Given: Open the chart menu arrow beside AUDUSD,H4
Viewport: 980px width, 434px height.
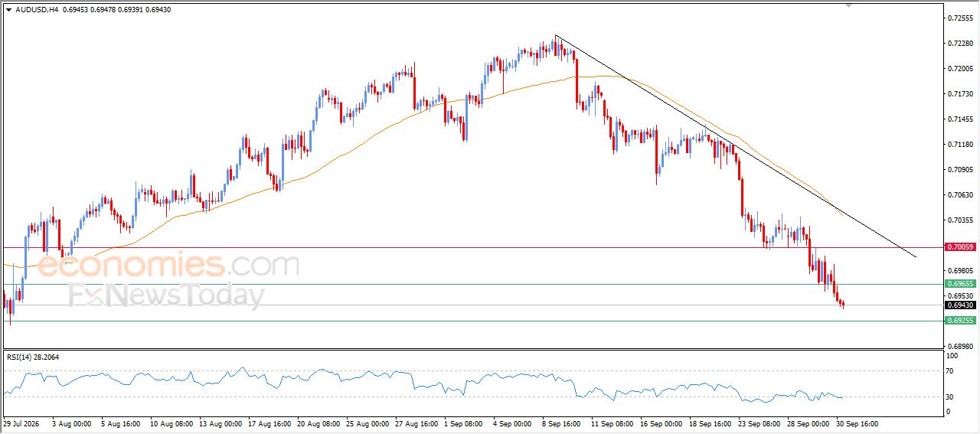Looking at the screenshot, I should click(x=8, y=10).
